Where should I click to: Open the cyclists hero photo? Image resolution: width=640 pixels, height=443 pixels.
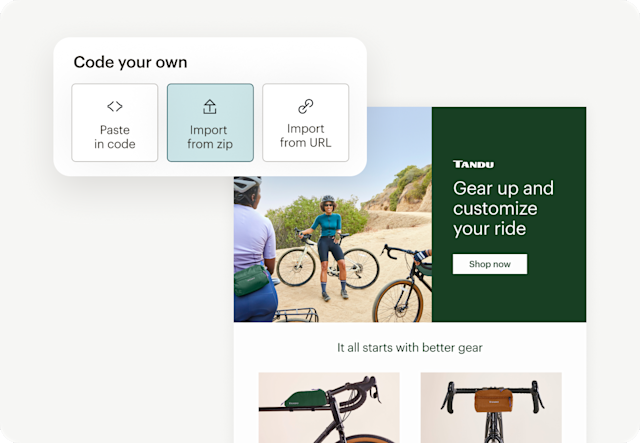click(333, 249)
